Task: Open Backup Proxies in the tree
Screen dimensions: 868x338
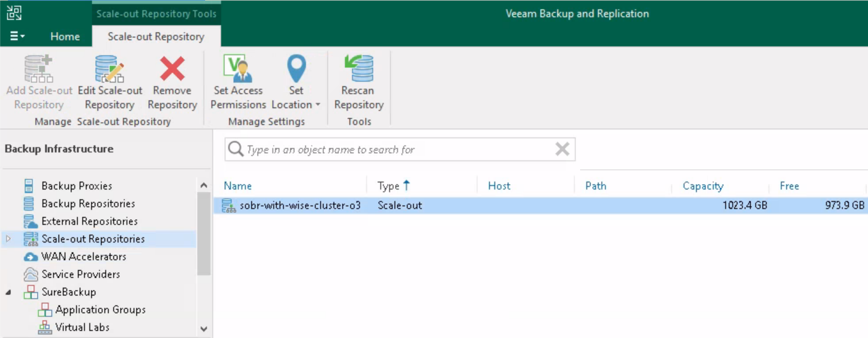Action: 76,186
